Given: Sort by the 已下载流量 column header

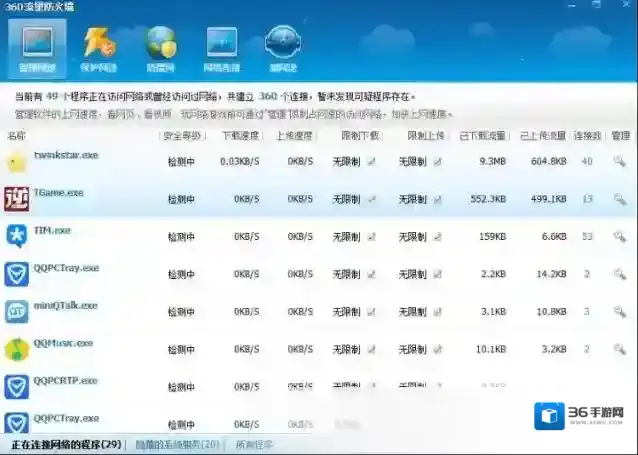Looking at the screenshot, I should [x=483, y=136].
